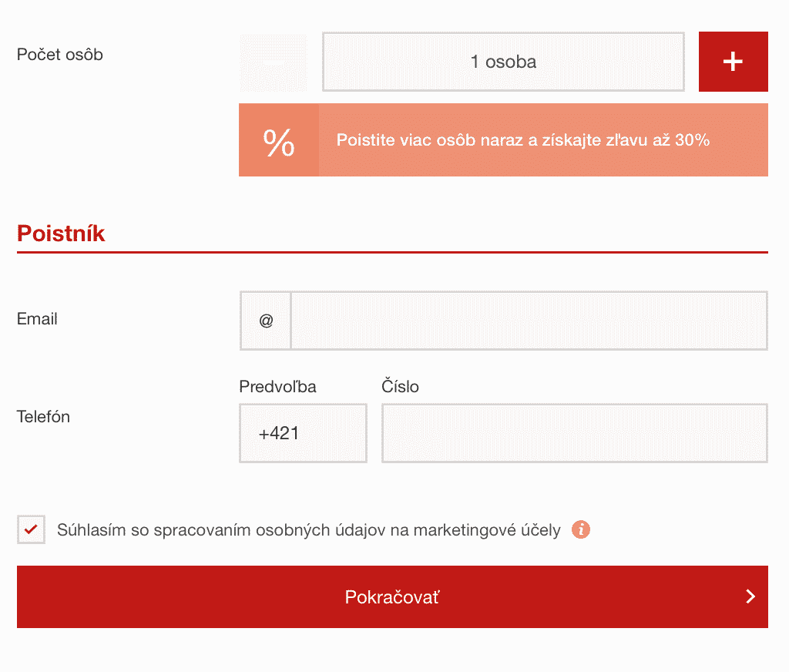This screenshot has height=672, width=789.
Task: Open the marketing consent info icon
Action: [581, 529]
